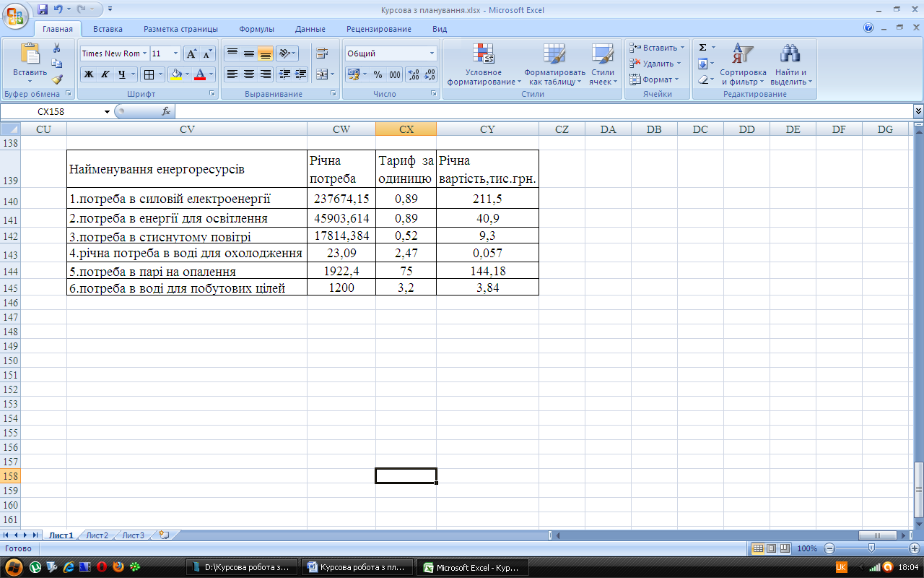Increase decimal places
The width and height of the screenshot is (924, 578).
414,74
